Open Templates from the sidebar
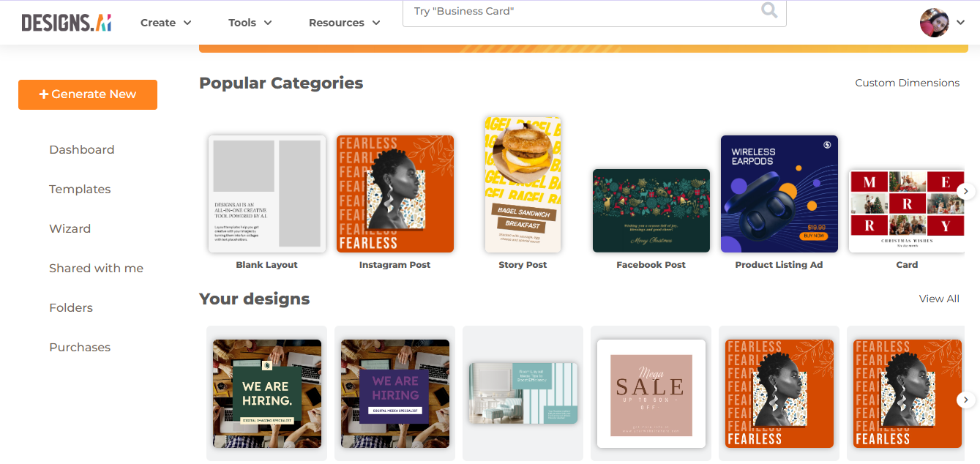The width and height of the screenshot is (980, 464). [80, 189]
